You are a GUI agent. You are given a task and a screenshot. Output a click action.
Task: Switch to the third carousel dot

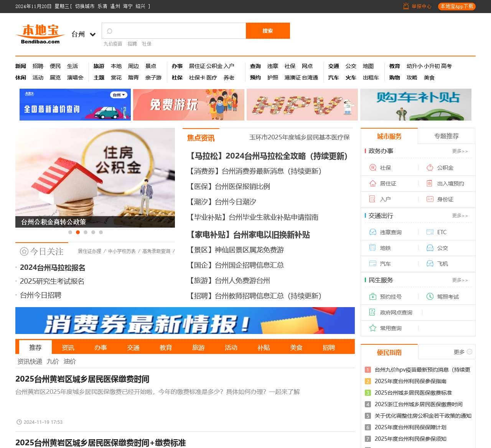[86, 232]
